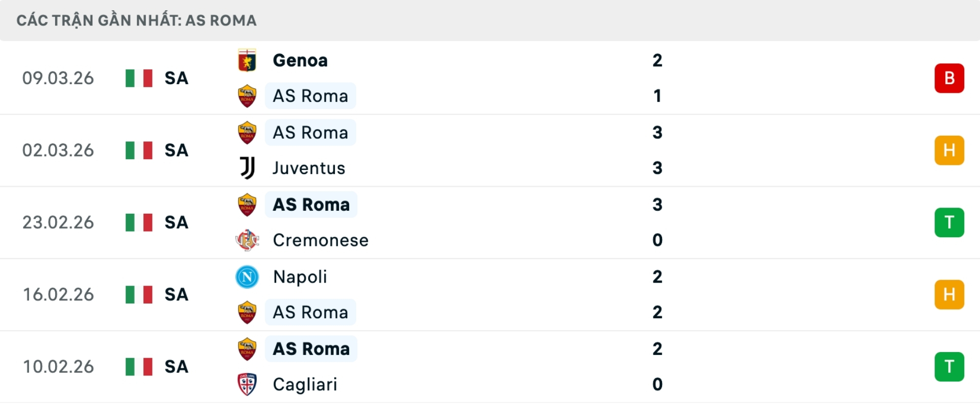Open the highlighted AS Roma team name link
This screenshot has height=404, width=980.
[x=310, y=204]
